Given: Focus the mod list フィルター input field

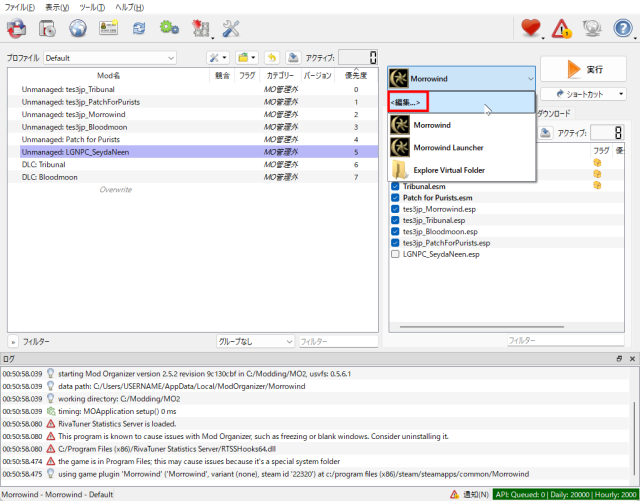Looking at the screenshot, I should point(338,341).
